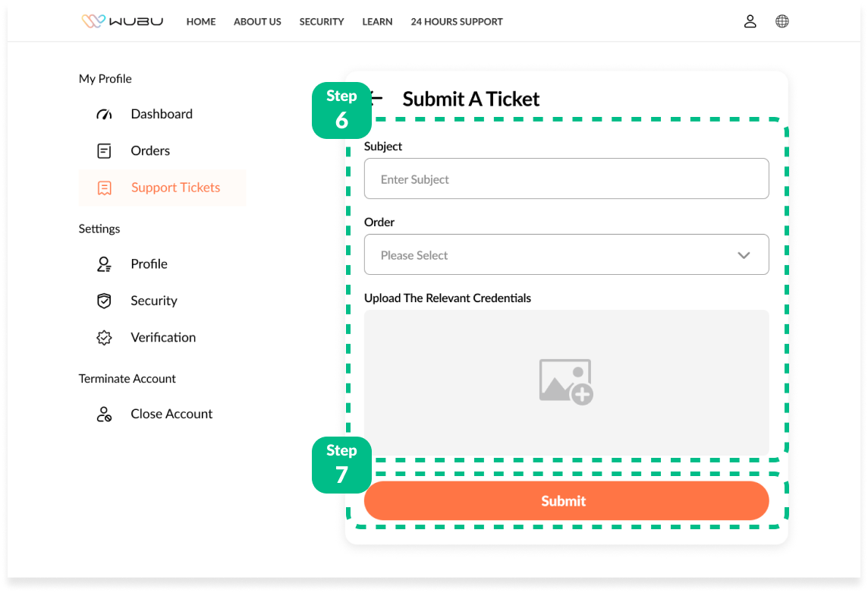Screen dimensions: 868x593
Task: Open Profile settings in the sidebar
Action: tap(149, 264)
